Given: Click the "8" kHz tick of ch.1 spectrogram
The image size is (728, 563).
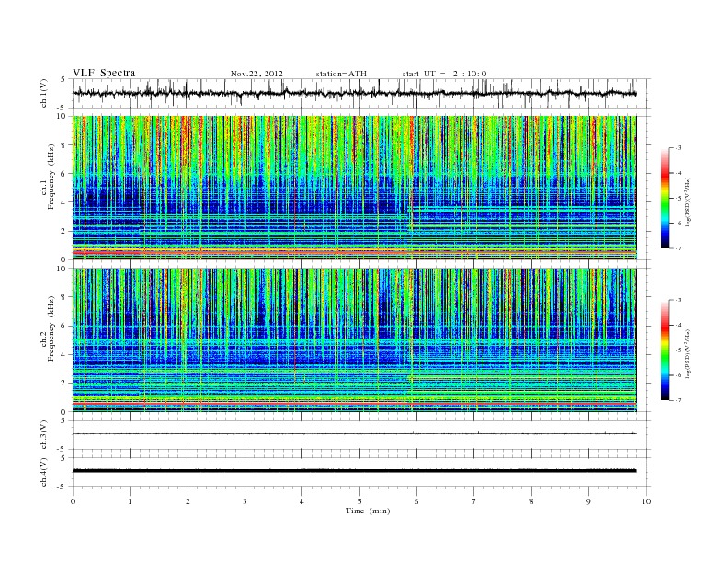Looking at the screenshot, I should click(x=63, y=145).
